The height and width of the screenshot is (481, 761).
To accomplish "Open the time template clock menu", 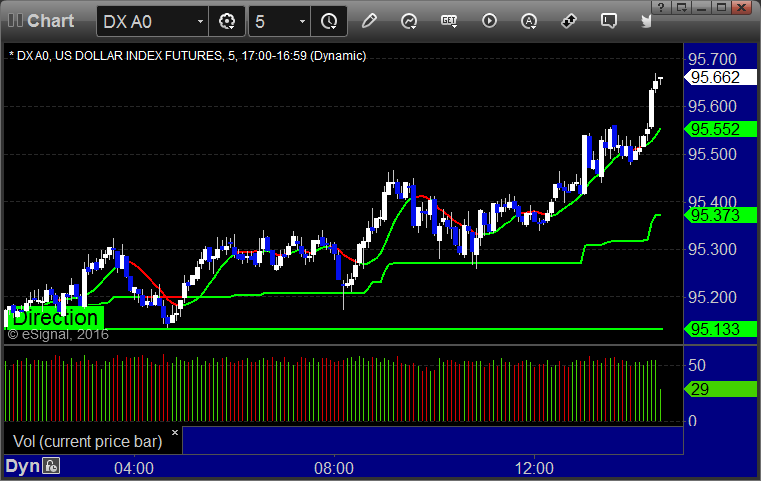I will pyautogui.click(x=329, y=21).
